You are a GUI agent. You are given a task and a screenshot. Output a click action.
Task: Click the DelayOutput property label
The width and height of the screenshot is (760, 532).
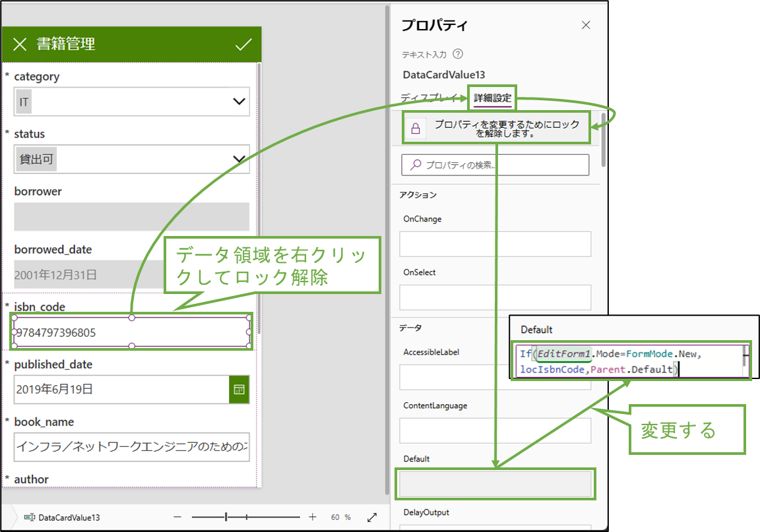click(426, 512)
